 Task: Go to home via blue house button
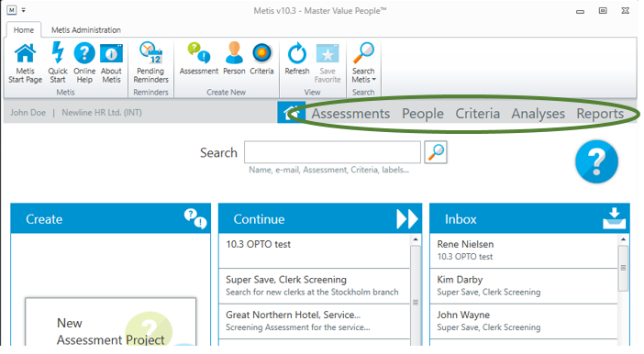point(291,113)
